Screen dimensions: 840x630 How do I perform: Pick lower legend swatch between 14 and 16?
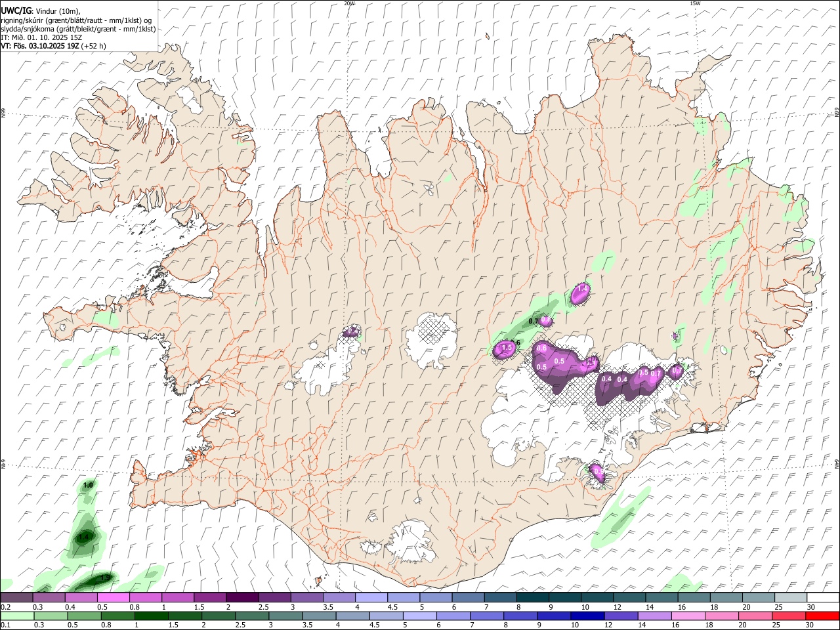(655, 616)
